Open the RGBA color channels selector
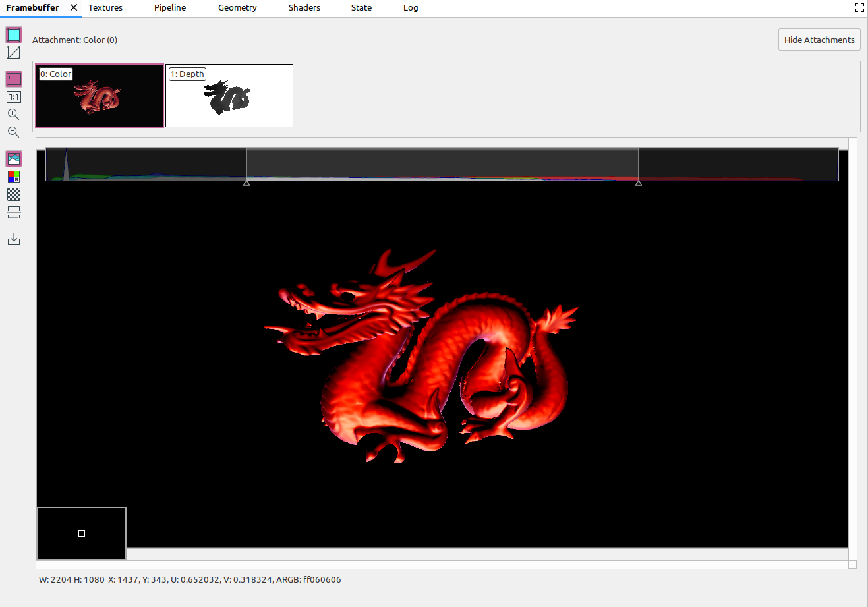Screen dimensions: 868x607 coord(14,177)
